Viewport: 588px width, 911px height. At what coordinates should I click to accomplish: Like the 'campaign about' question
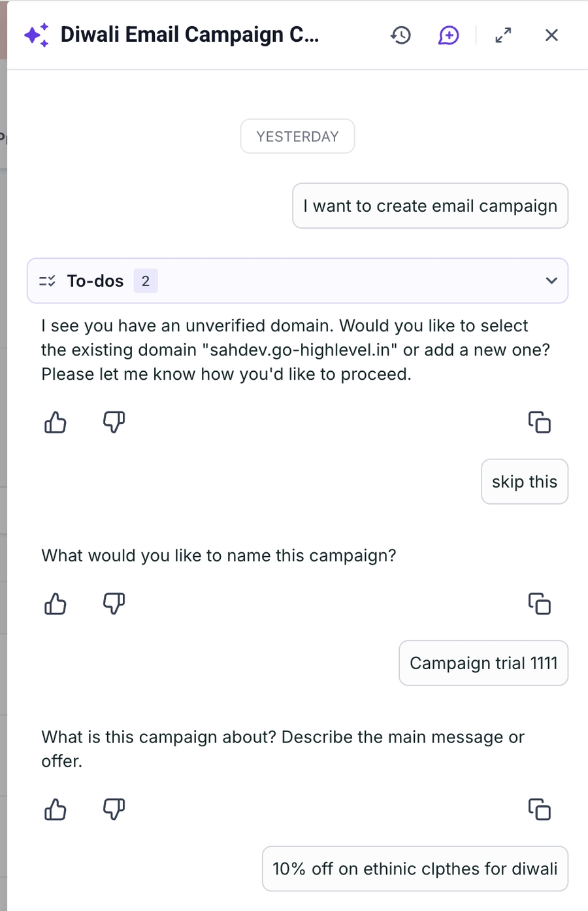(56, 810)
